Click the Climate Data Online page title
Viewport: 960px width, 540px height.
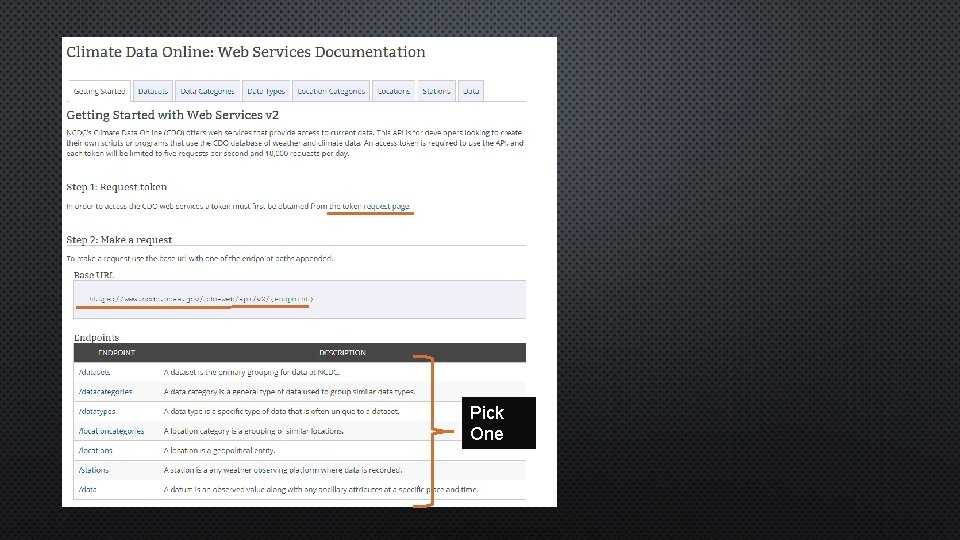[246, 52]
